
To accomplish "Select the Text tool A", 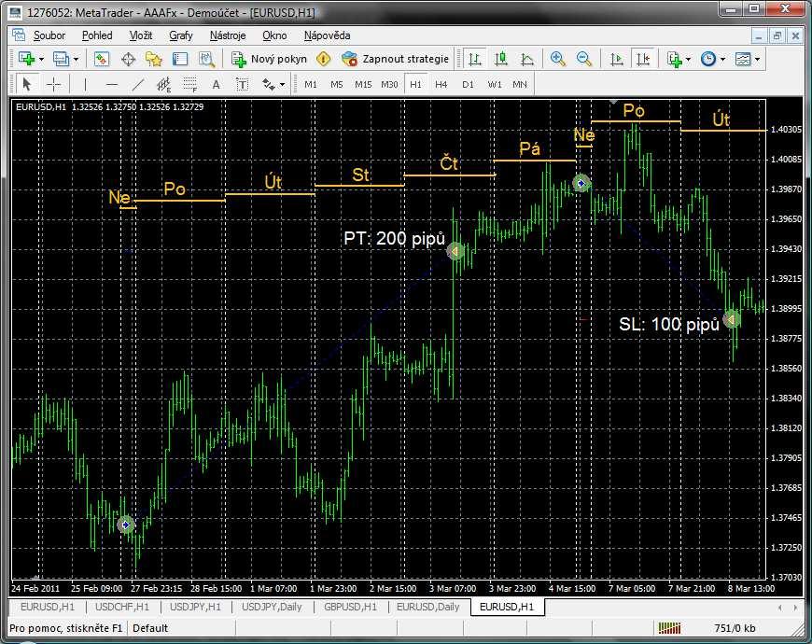I will pos(216,84).
